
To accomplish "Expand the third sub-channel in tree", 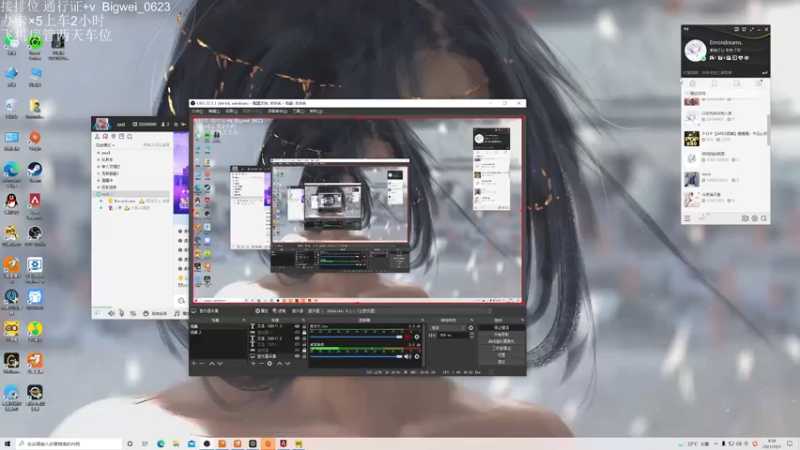I will coord(98,166).
